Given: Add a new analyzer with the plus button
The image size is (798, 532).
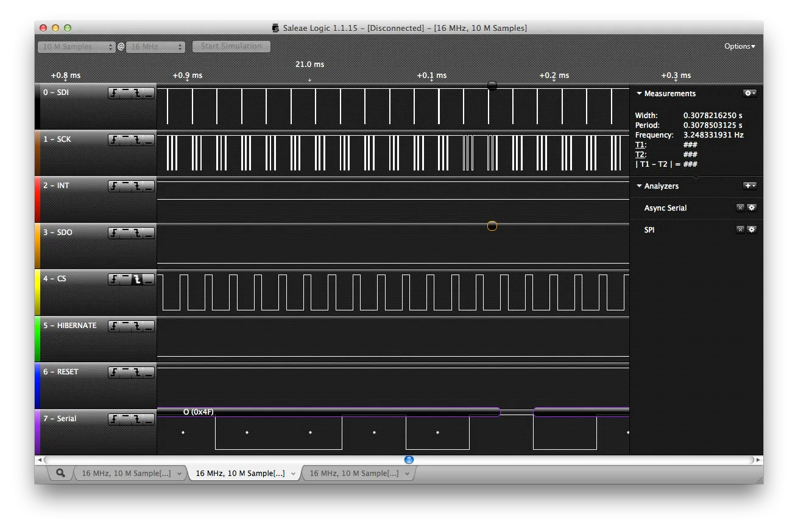Looking at the screenshot, I should (x=749, y=186).
